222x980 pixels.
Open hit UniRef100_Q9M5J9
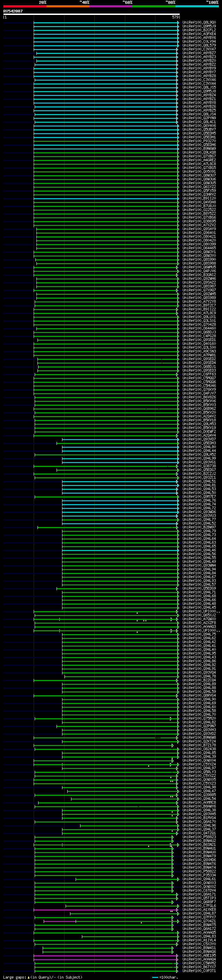(x=199, y=26)
